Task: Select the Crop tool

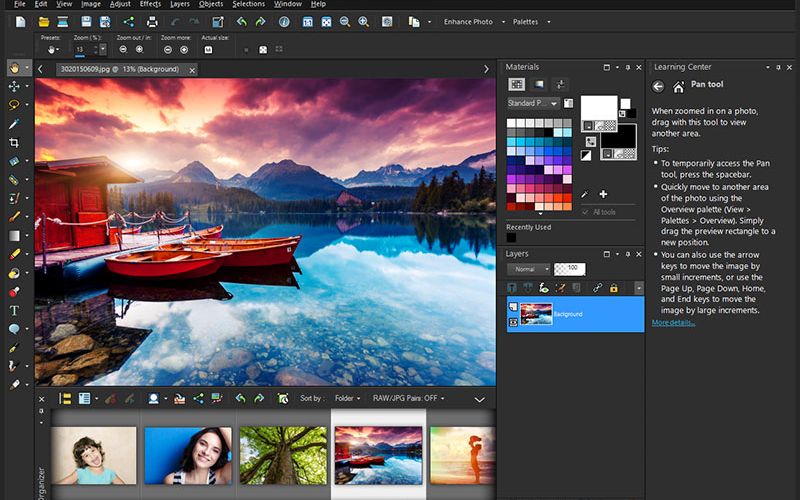Action: point(14,142)
